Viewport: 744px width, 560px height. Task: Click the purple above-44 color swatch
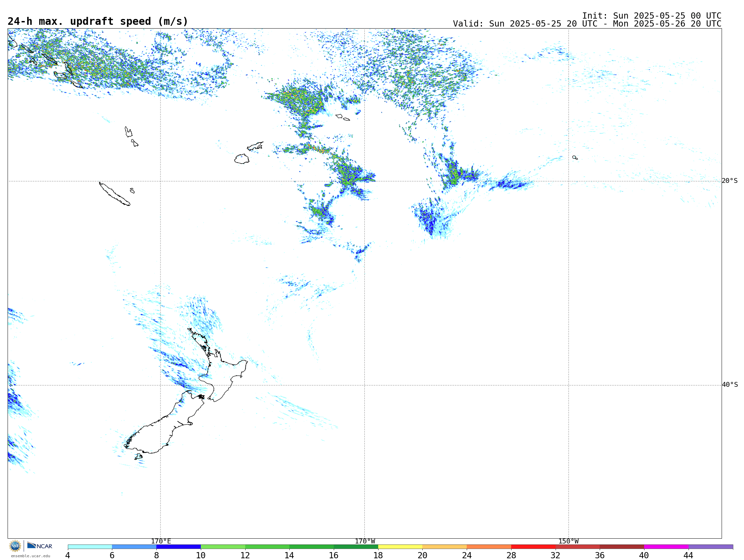(711, 547)
